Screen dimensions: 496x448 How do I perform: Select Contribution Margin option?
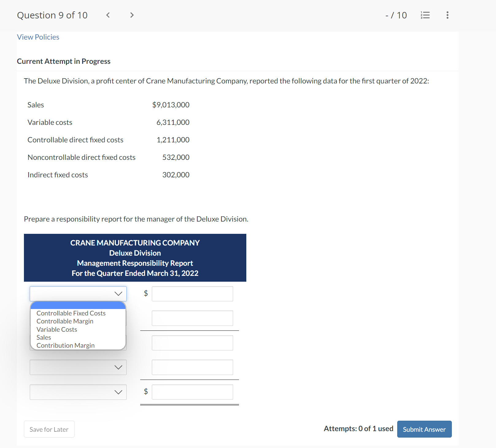(x=65, y=346)
